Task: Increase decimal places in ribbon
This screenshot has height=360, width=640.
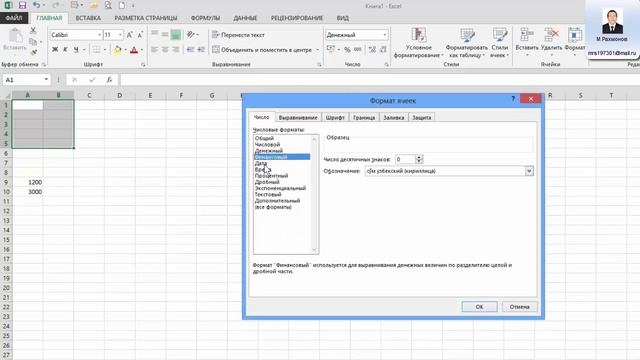Action: click(x=372, y=50)
